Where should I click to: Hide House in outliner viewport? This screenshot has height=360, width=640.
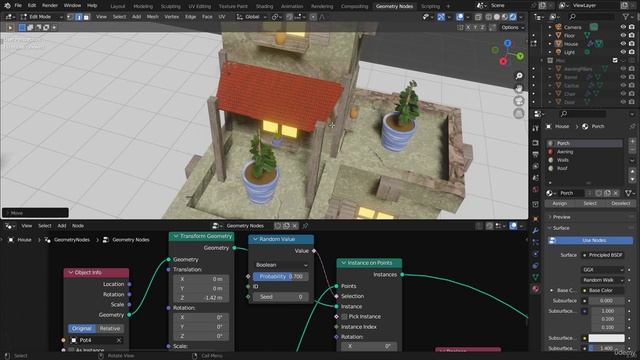coord(623,44)
